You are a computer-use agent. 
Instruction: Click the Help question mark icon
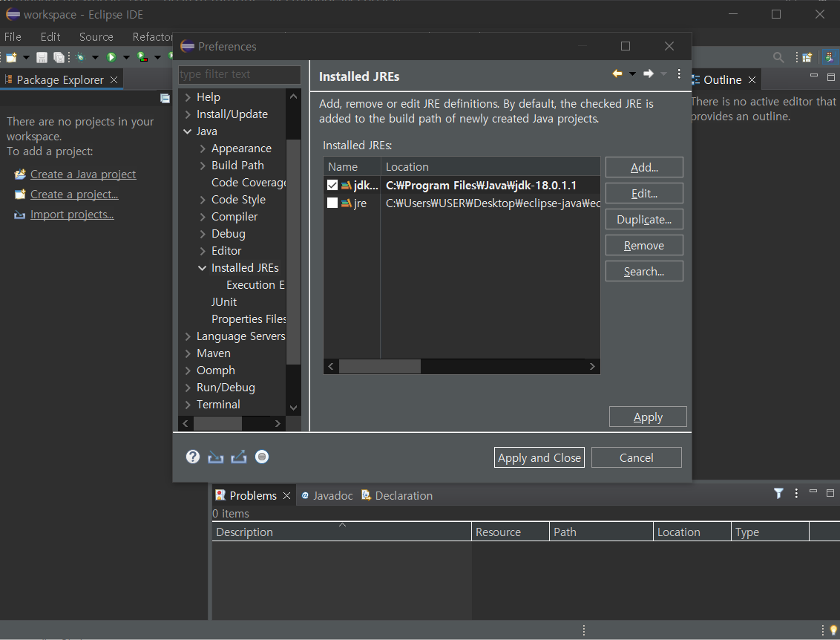[x=193, y=457]
